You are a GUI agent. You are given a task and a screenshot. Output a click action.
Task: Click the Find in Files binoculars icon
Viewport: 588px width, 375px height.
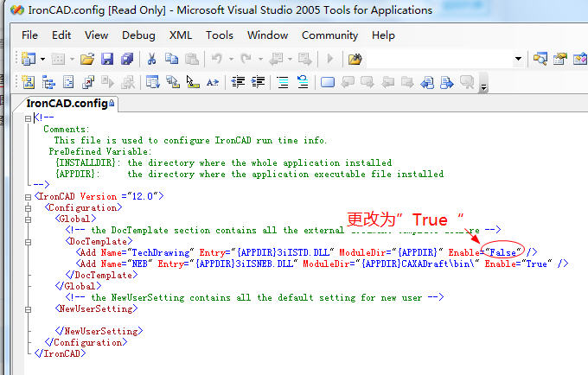tap(355, 59)
